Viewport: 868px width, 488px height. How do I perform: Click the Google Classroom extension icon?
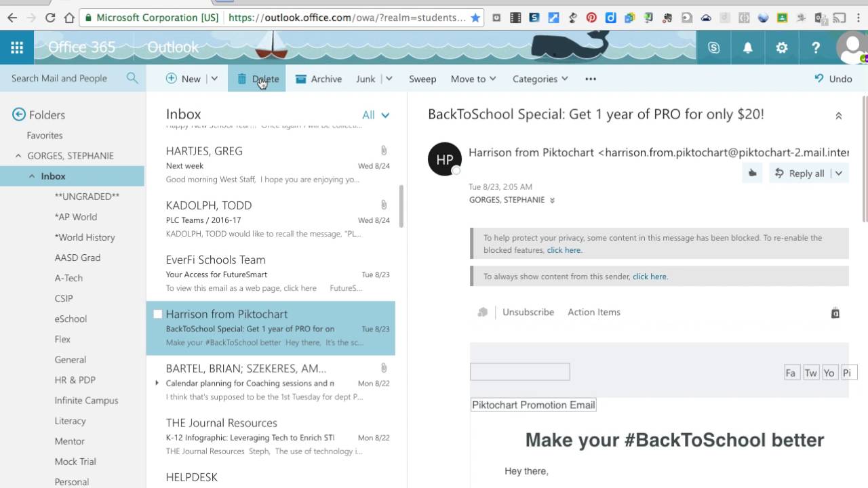[783, 18]
